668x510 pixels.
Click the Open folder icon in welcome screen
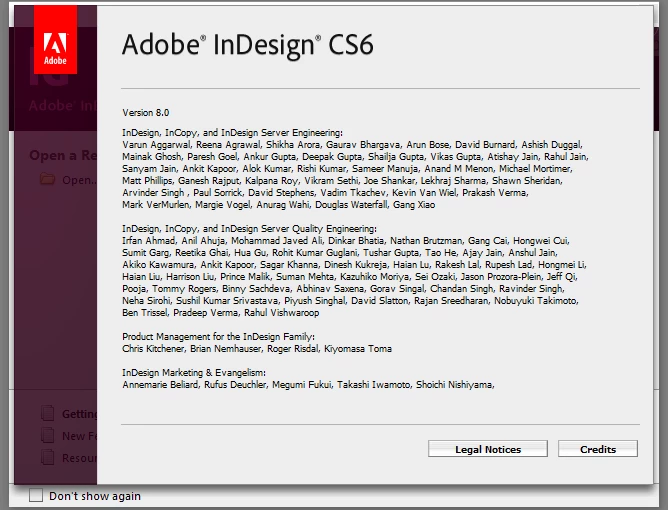(x=47, y=179)
